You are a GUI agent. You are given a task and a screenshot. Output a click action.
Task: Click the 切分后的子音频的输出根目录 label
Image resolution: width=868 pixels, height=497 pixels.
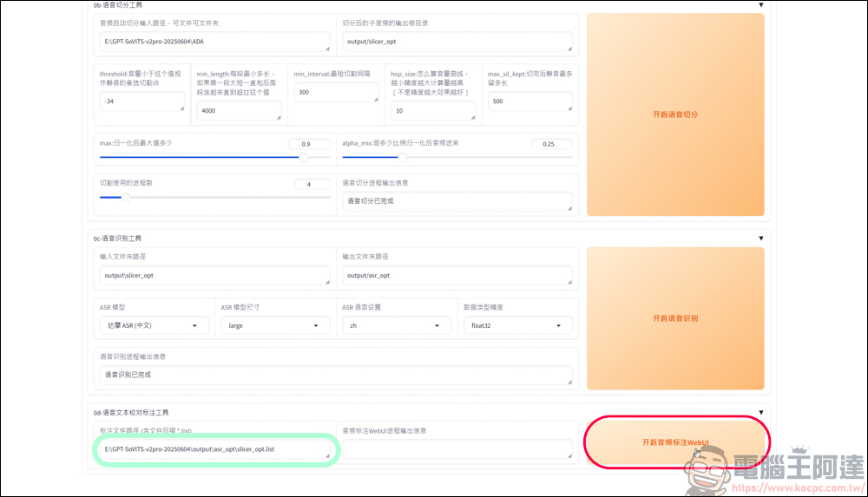pos(385,23)
